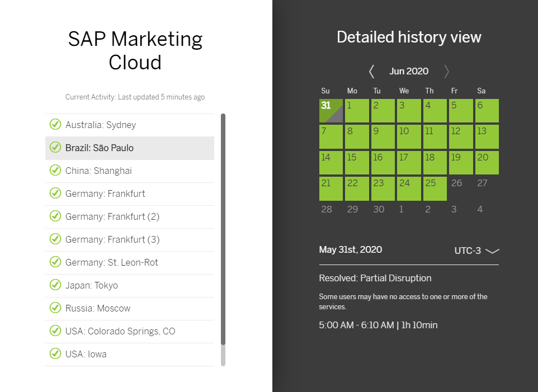This screenshot has width=538, height=392.
Task: Select June 3 on the calendar
Action: click(409, 111)
